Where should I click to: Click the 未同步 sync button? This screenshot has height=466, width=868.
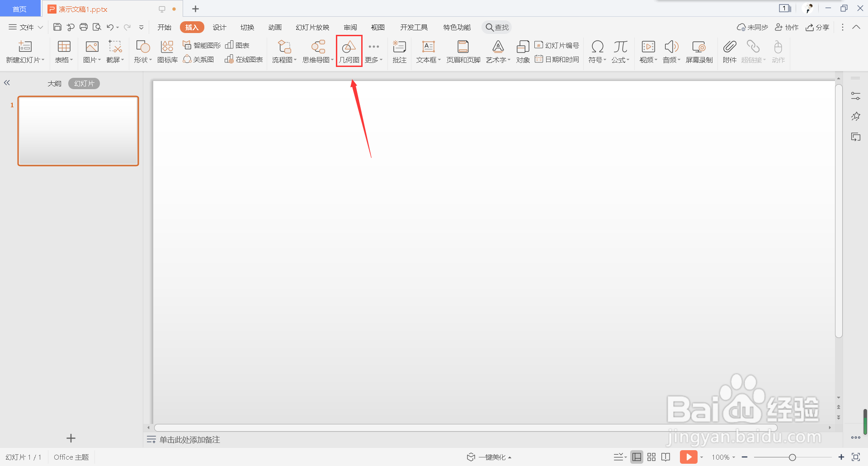coord(752,27)
